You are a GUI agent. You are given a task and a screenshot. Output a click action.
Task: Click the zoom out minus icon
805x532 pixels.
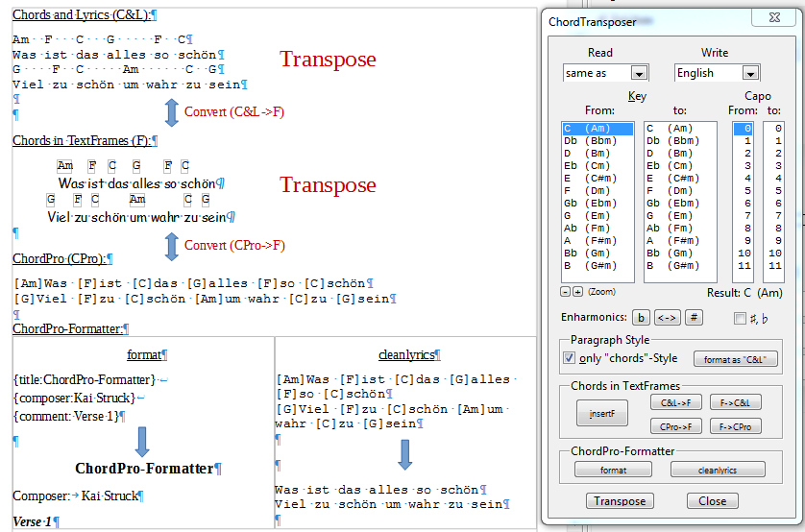point(565,292)
